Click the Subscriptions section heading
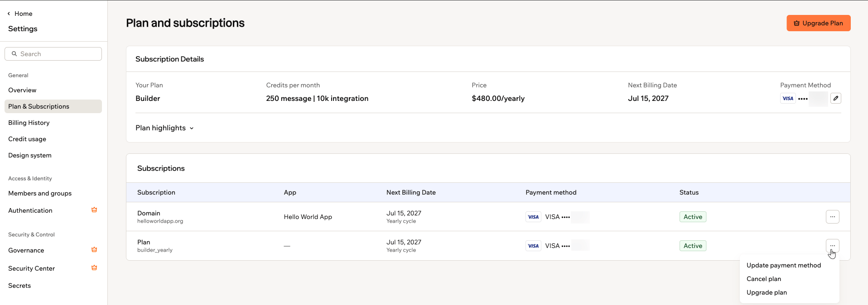The image size is (868, 305). coord(161,168)
